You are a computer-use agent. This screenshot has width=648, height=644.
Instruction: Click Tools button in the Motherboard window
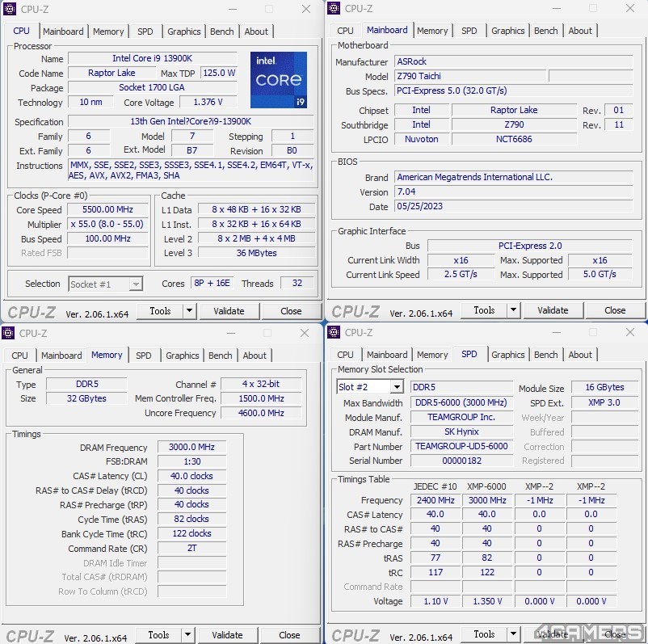coord(484,310)
